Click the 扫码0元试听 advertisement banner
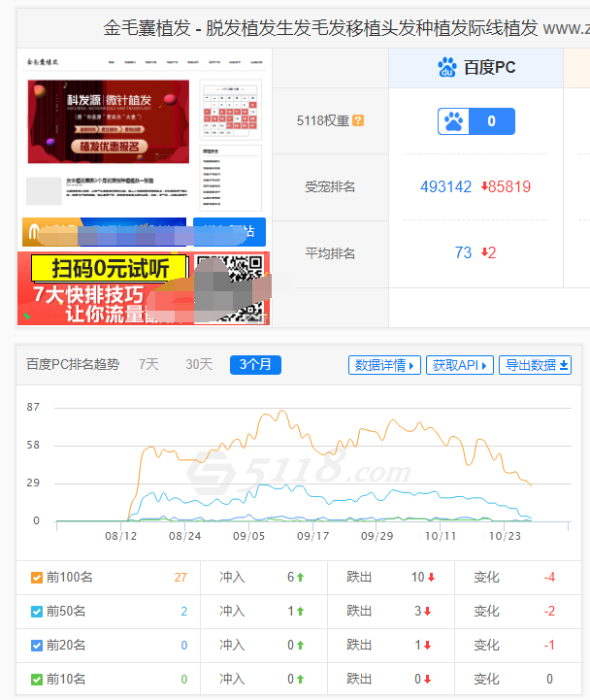This screenshot has height=700, width=590. pyautogui.click(x=144, y=288)
